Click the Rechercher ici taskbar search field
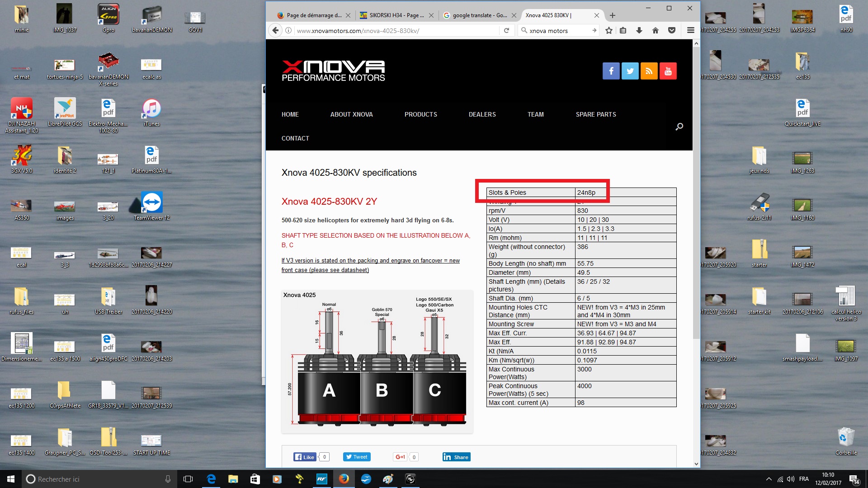The image size is (868, 488). coord(99,479)
